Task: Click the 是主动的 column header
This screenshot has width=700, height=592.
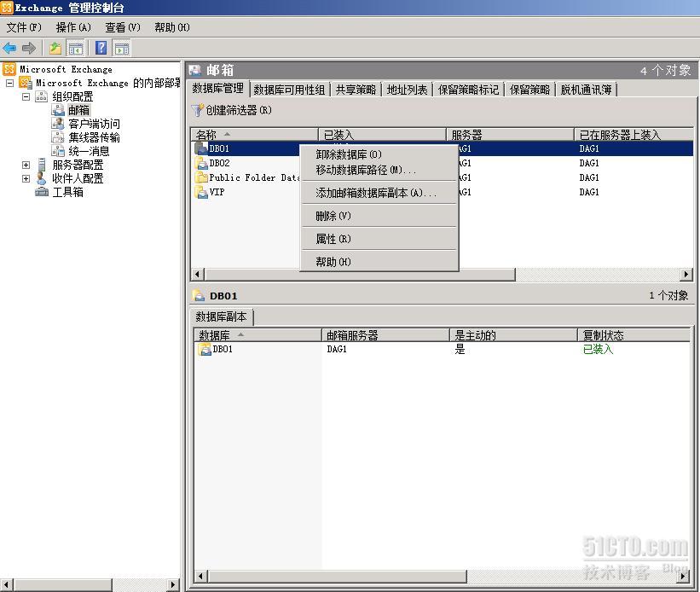Action: point(513,334)
